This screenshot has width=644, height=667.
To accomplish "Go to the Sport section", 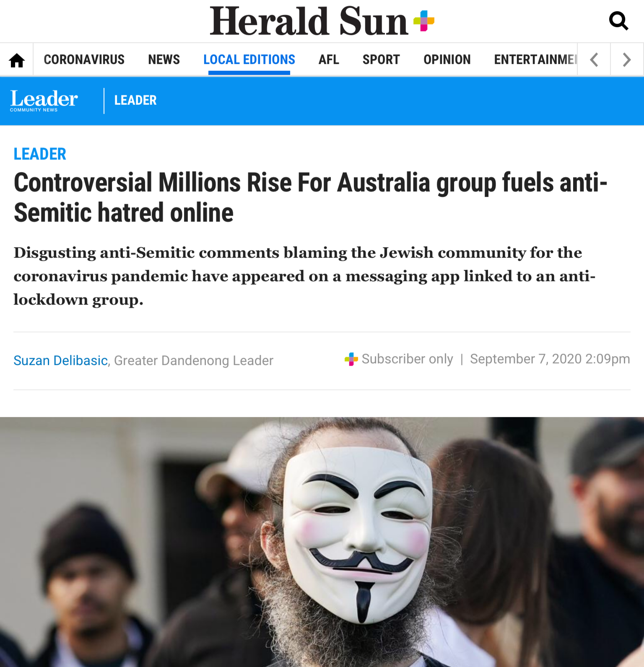I will (381, 60).
